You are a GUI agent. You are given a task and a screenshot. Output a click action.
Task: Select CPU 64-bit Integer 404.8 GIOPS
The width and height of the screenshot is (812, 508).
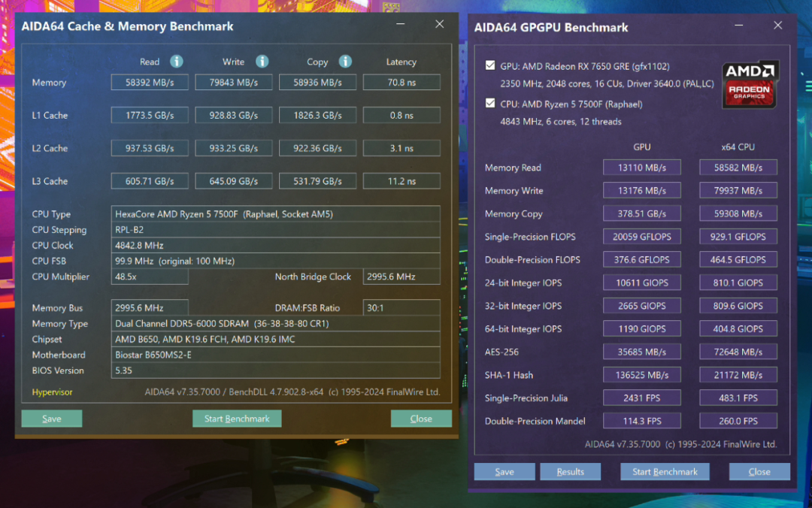[x=738, y=329]
